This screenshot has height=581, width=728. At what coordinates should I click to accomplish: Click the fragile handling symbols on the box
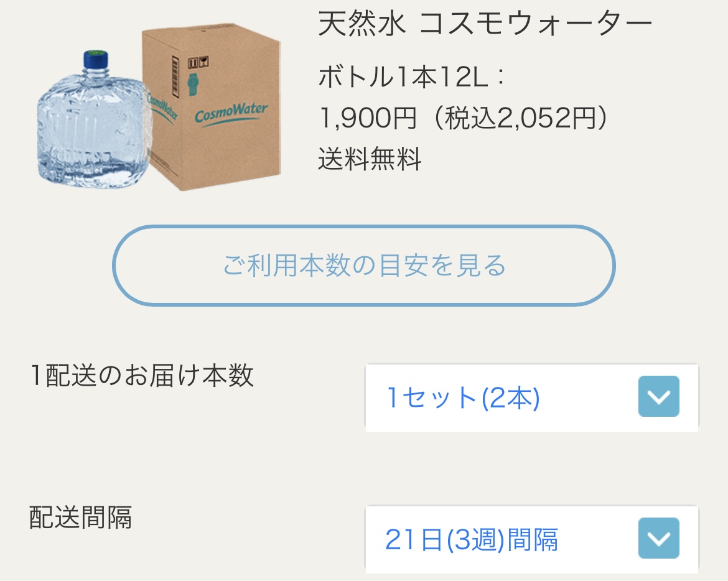pos(198,62)
